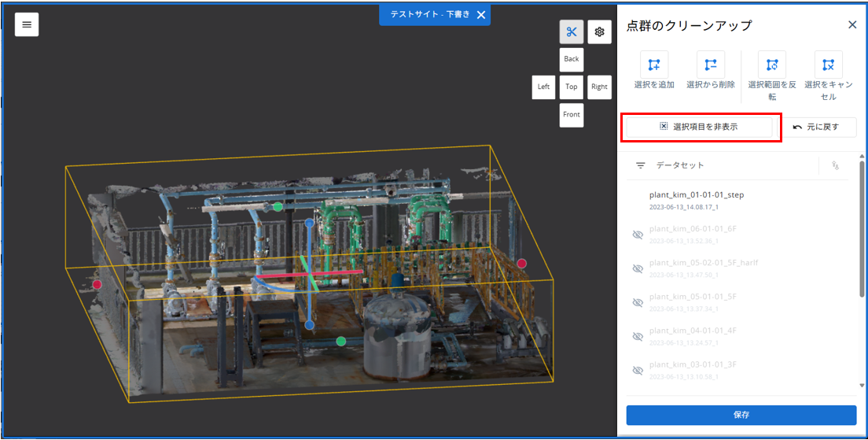Close the テストサイト - 下書き tab
The image size is (868, 440).
[x=481, y=15]
